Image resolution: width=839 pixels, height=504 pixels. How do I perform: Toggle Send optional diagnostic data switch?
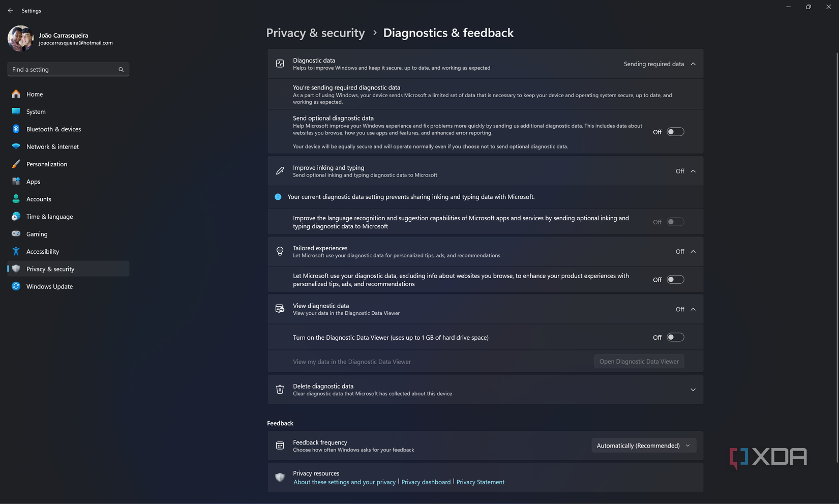pos(675,132)
